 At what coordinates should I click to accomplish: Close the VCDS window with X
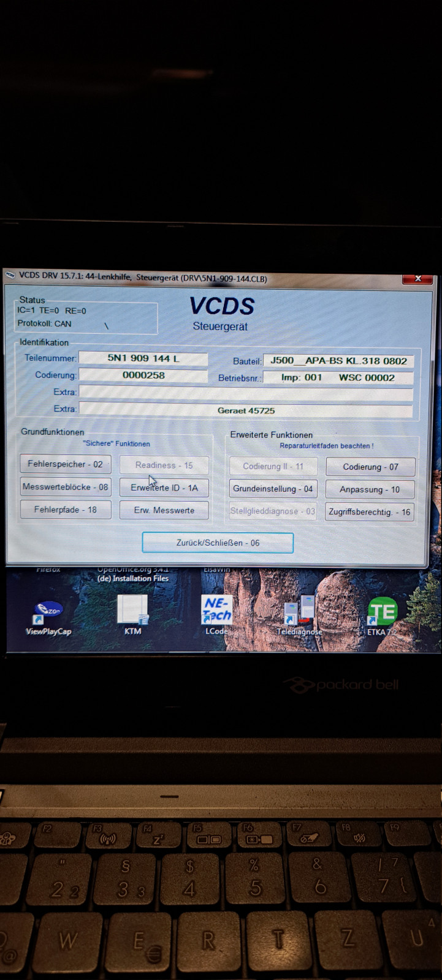417,279
